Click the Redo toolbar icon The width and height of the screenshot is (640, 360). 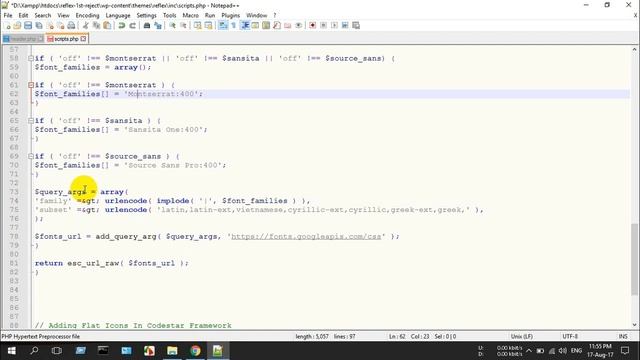[x=132, y=25]
